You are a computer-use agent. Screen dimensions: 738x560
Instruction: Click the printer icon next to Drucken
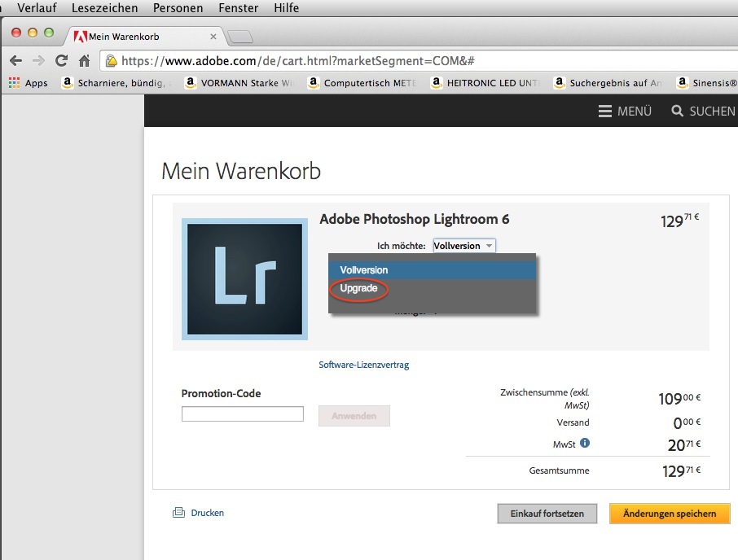(x=179, y=513)
